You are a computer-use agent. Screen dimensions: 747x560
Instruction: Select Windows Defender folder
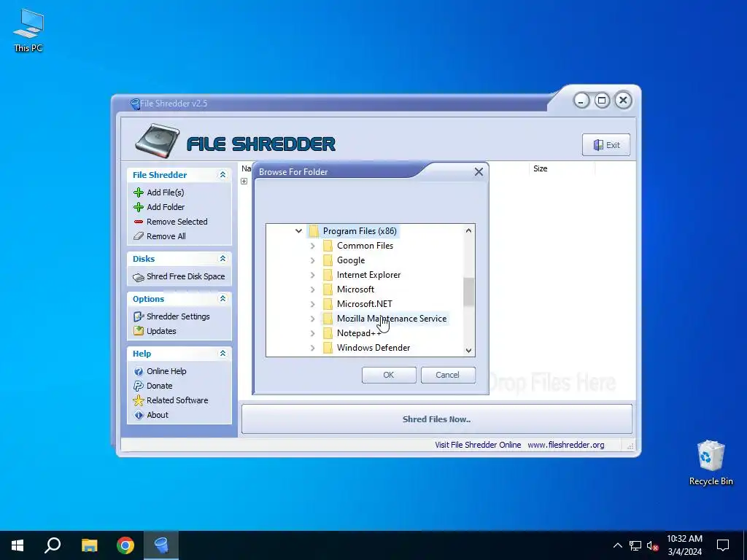pyautogui.click(x=373, y=348)
